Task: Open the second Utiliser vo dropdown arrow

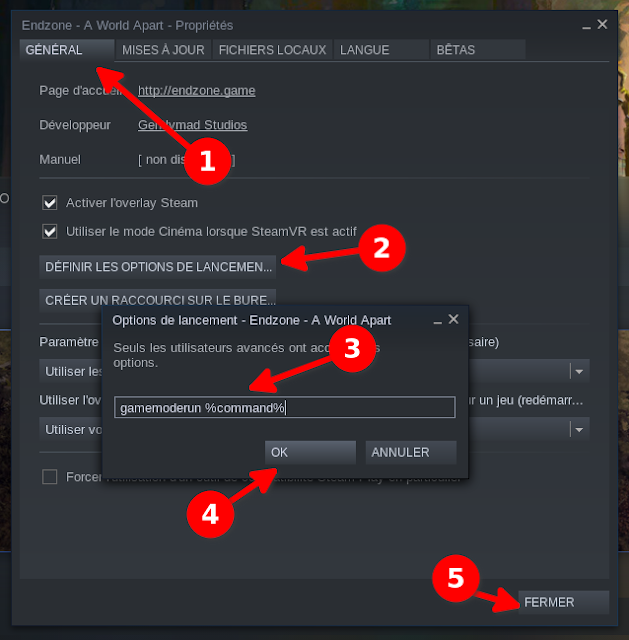Action: coord(579,429)
